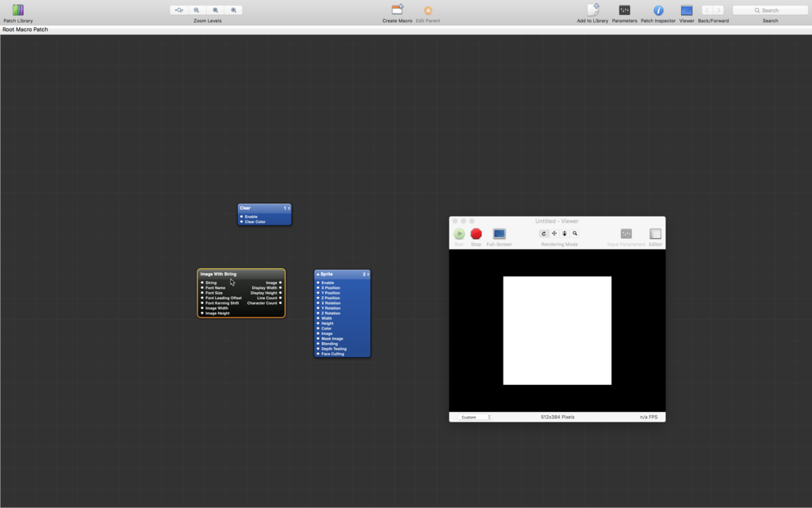The image size is (812, 508).
Task: Open the Custom size dropdown in the Viewer
Action: coord(474,417)
